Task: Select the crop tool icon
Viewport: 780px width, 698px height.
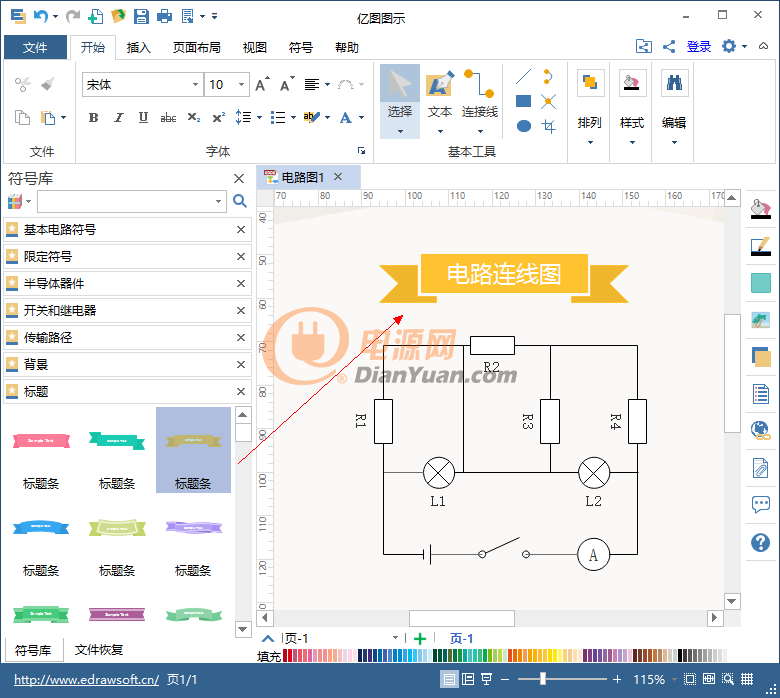Action: pyautogui.click(x=549, y=126)
